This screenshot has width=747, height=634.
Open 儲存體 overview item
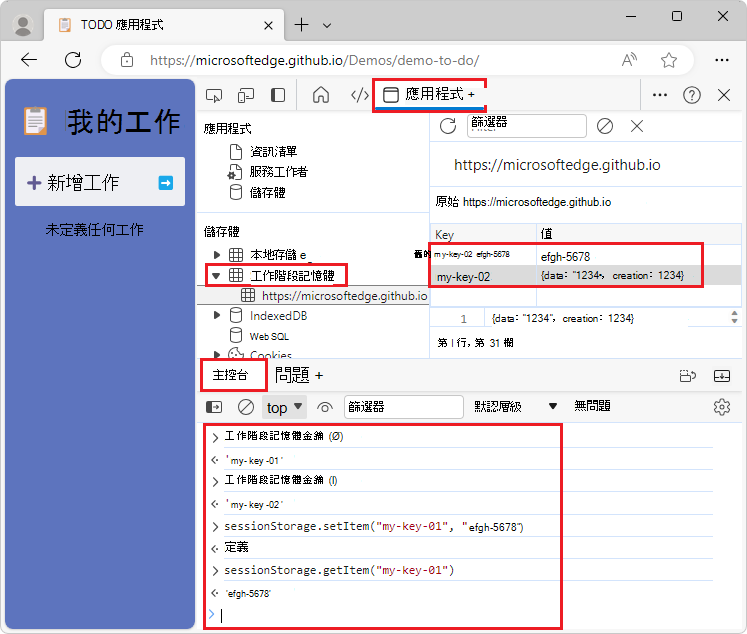point(258,192)
